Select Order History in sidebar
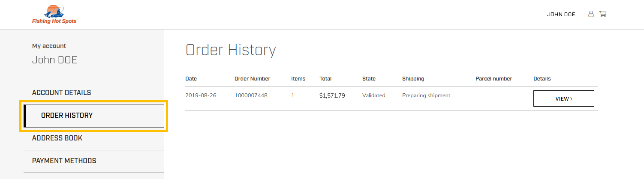Screen dimensions: 644x179 pos(67,115)
